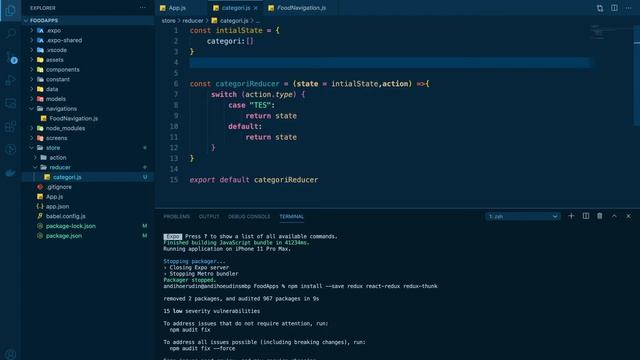Open OUTPUT panel tab
The width and height of the screenshot is (640, 360).
(209, 216)
